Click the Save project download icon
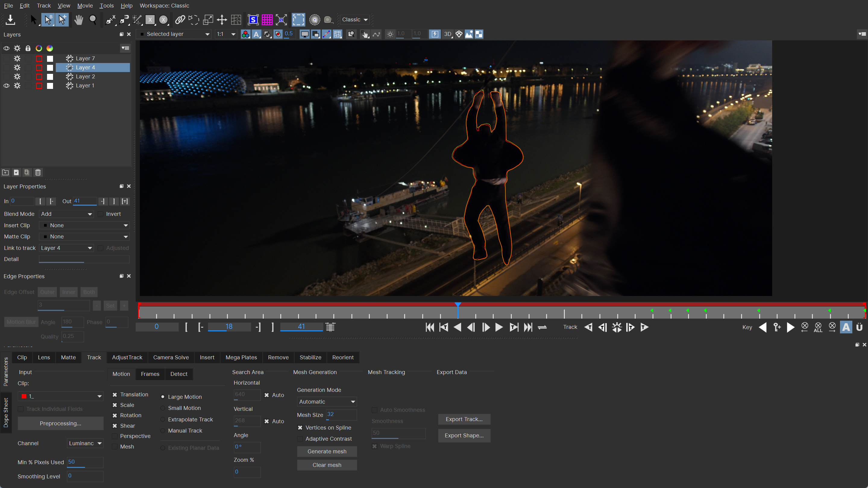868x488 pixels. point(11,20)
